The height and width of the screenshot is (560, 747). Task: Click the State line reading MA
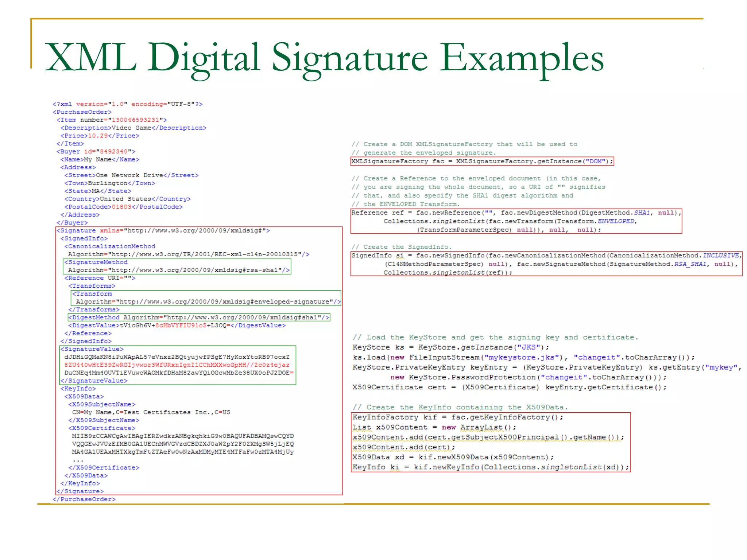click(98, 191)
